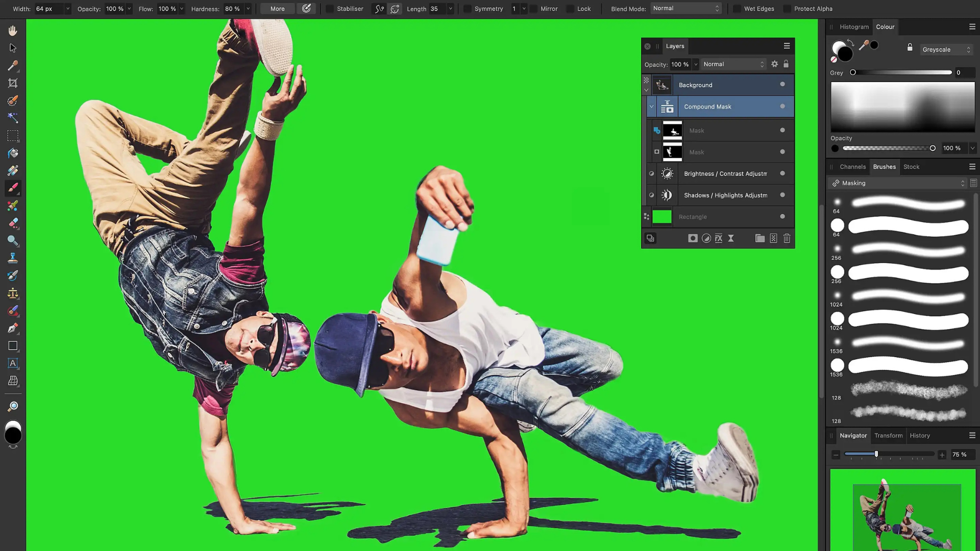Activate the Move tool

point(13,48)
